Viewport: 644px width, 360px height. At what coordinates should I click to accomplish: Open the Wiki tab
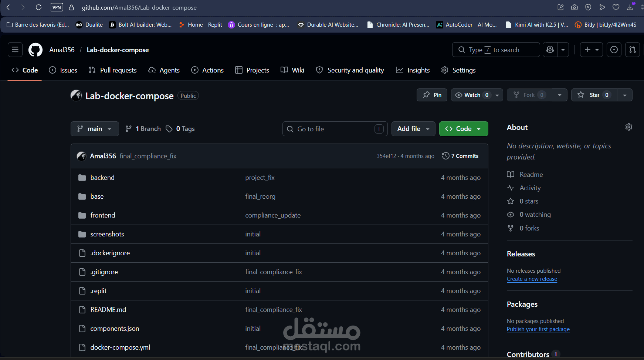point(292,70)
